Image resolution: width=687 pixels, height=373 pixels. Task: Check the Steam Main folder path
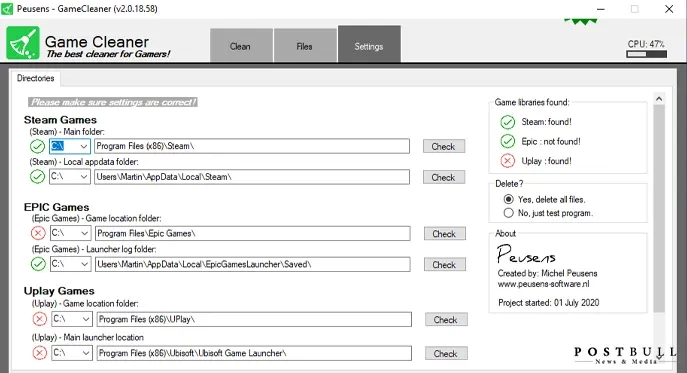(x=443, y=146)
